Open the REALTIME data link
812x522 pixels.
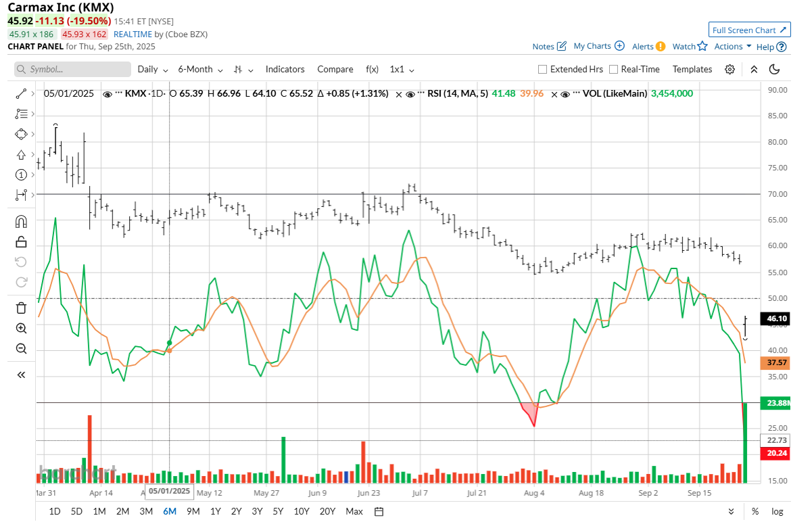coord(133,34)
